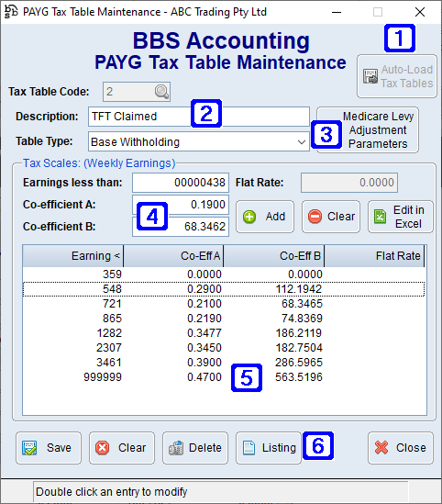Image resolution: width=442 pixels, height=504 pixels.
Task: Click the green plus icon on Add
Action: point(249,217)
